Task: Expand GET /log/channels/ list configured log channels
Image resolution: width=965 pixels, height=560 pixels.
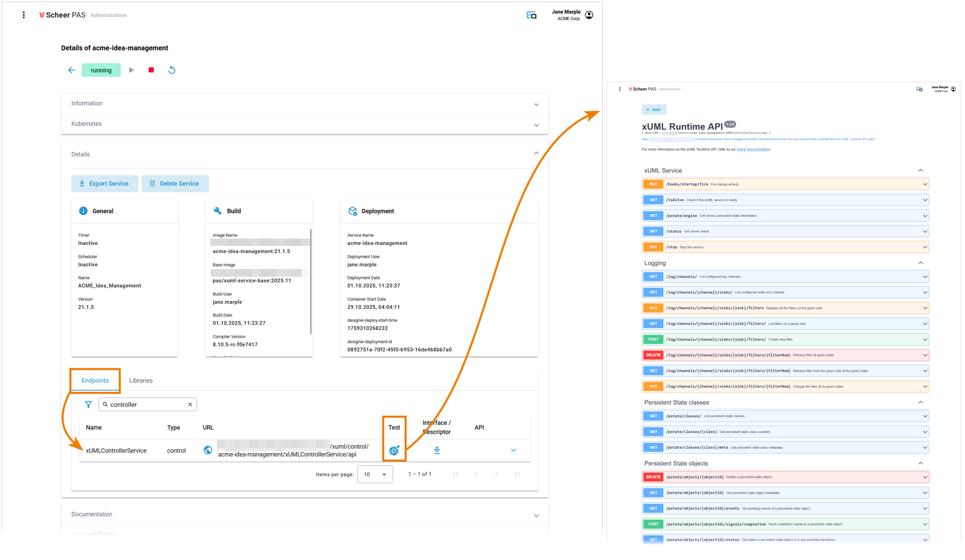Action: click(x=786, y=277)
